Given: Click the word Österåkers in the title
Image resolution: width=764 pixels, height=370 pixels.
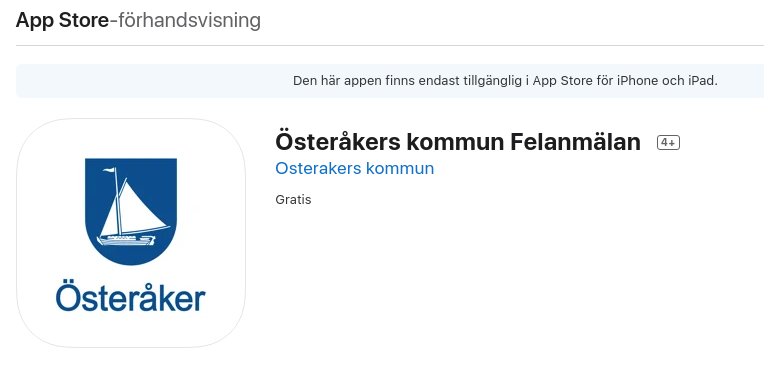Looking at the screenshot, I should click(x=338, y=142).
